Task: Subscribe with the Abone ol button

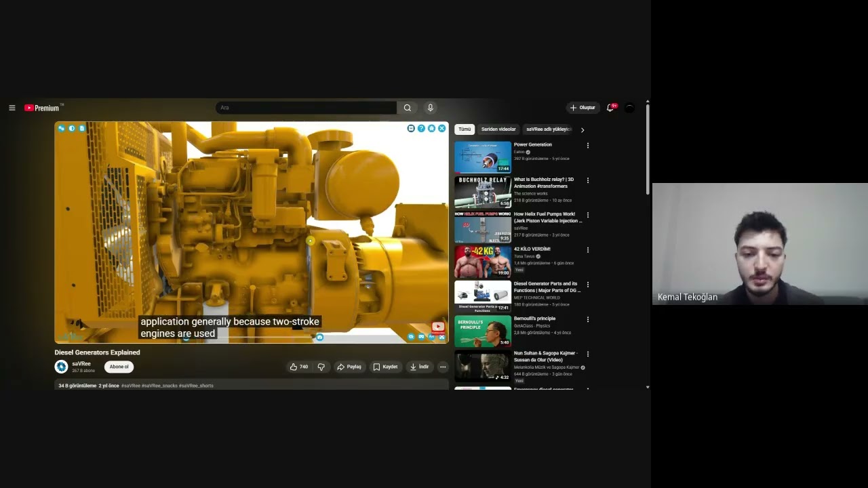Action: coord(119,367)
